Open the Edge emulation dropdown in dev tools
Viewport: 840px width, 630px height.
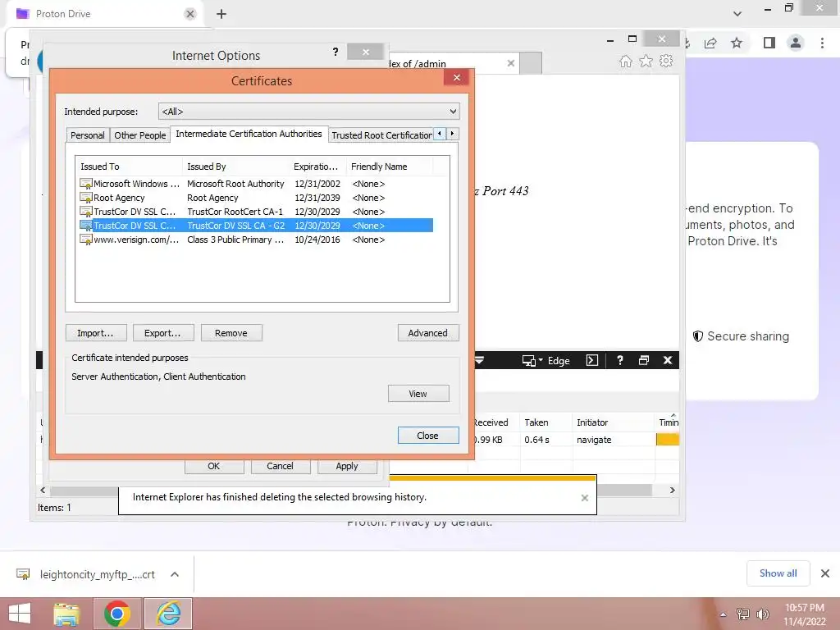coord(546,361)
